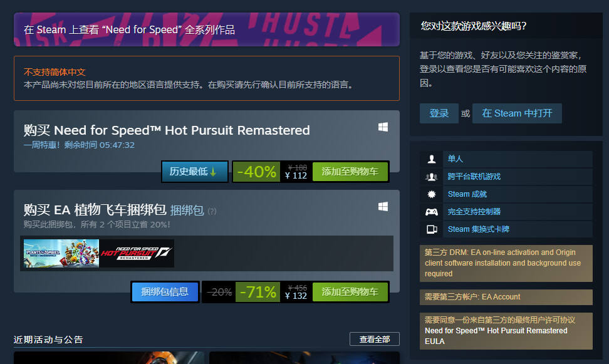Open the Hot Pursuit Remastered bundle thumbnail

pos(137,253)
